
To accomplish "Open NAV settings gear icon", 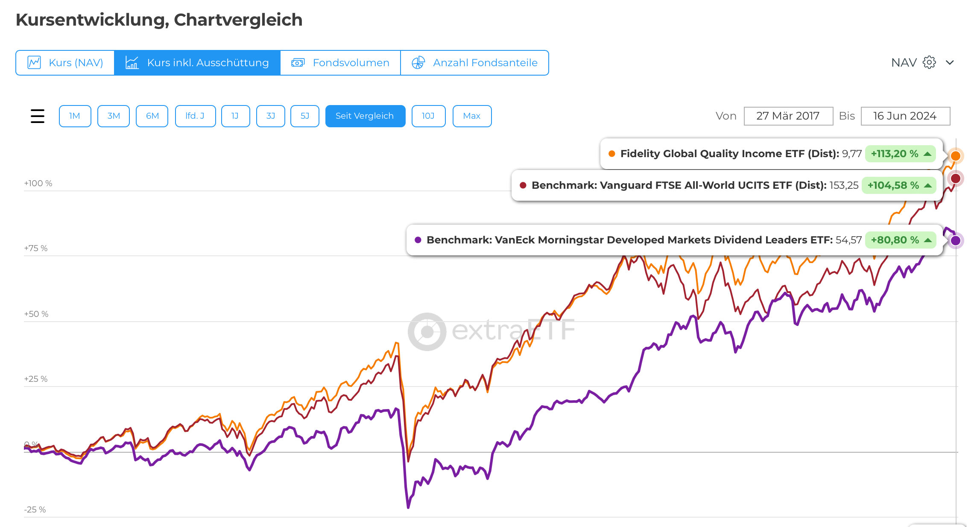I will pos(929,62).
